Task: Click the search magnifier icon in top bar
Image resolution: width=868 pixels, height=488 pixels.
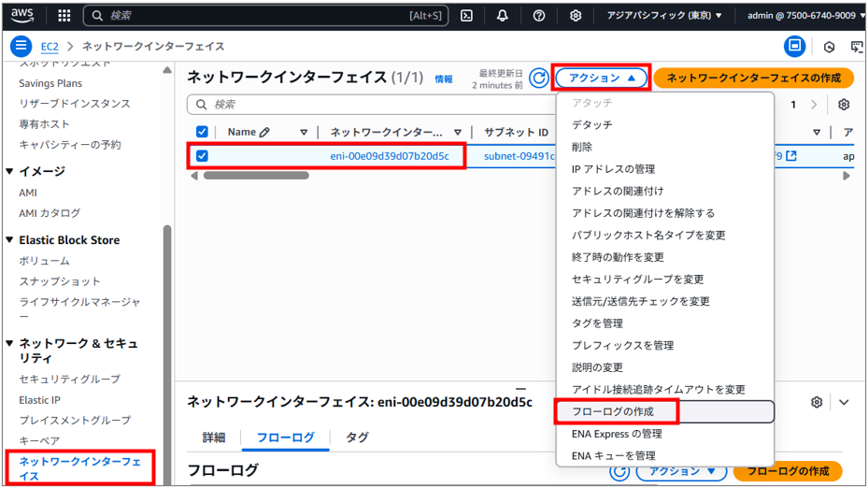Action: click(97, 16)
